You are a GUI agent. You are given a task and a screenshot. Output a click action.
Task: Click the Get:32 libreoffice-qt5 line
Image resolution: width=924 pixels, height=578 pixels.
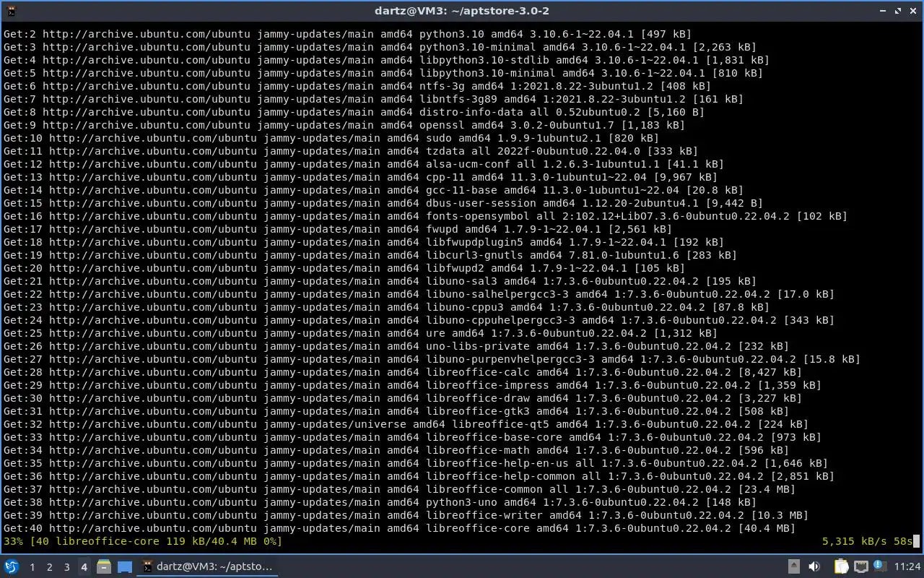[406, 424]
